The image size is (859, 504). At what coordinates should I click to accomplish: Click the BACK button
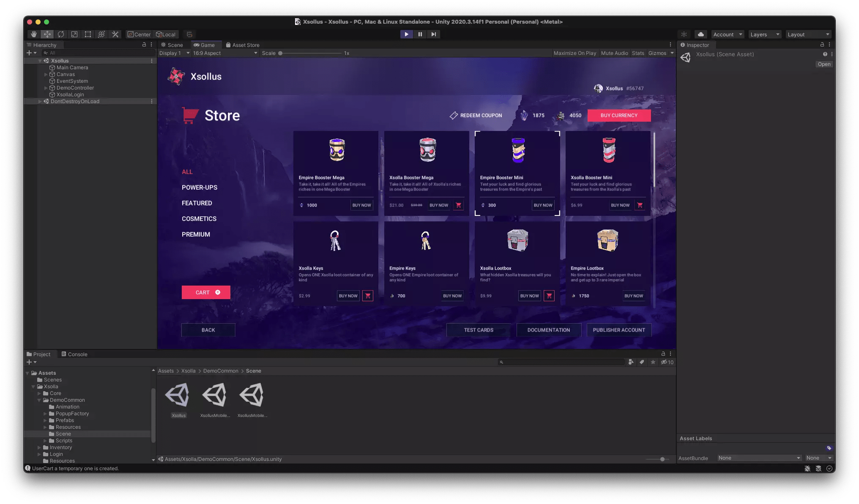[x=208, y=330]
